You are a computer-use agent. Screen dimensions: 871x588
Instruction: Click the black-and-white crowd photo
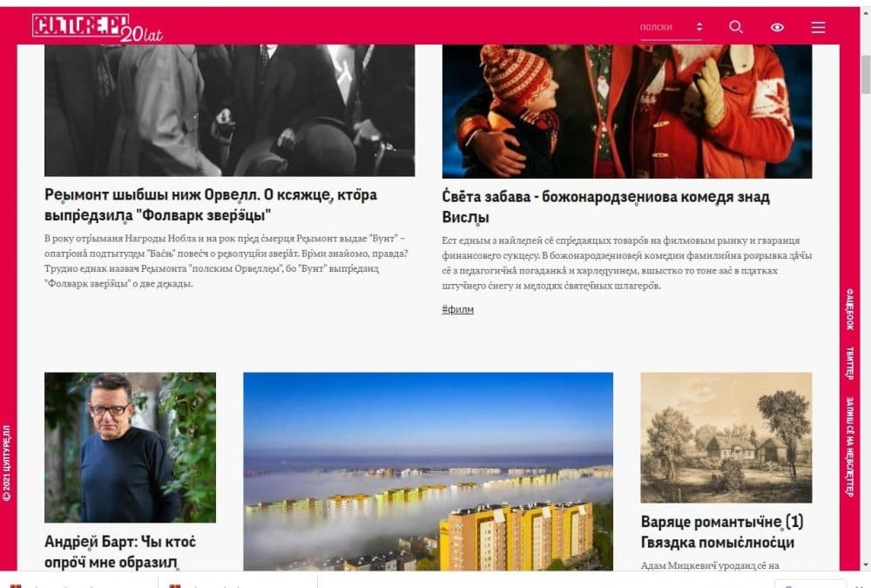[x=229, y=110]
